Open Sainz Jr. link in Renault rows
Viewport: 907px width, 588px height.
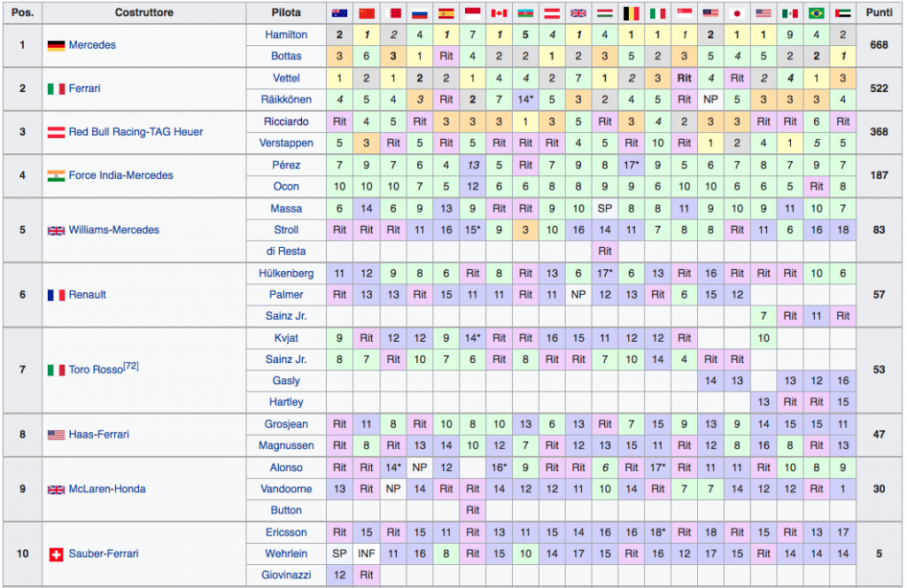(x=286, y=315)
